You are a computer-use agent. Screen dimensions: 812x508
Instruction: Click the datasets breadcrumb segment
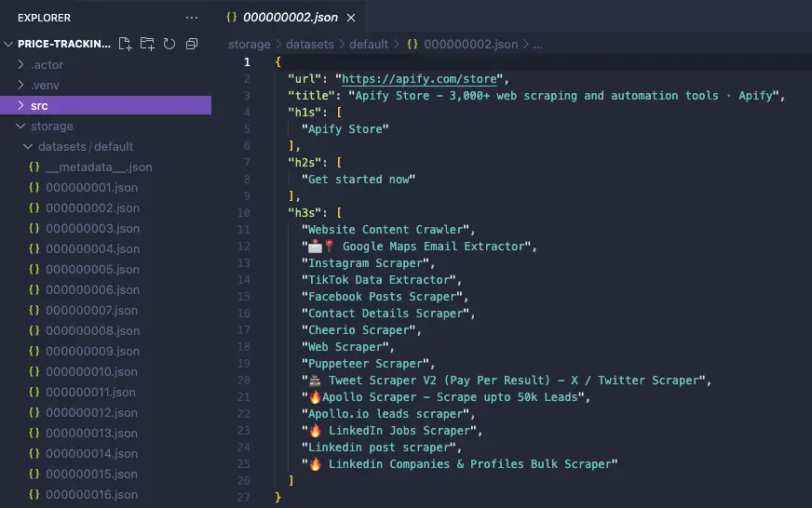click(x=310, y=45)
